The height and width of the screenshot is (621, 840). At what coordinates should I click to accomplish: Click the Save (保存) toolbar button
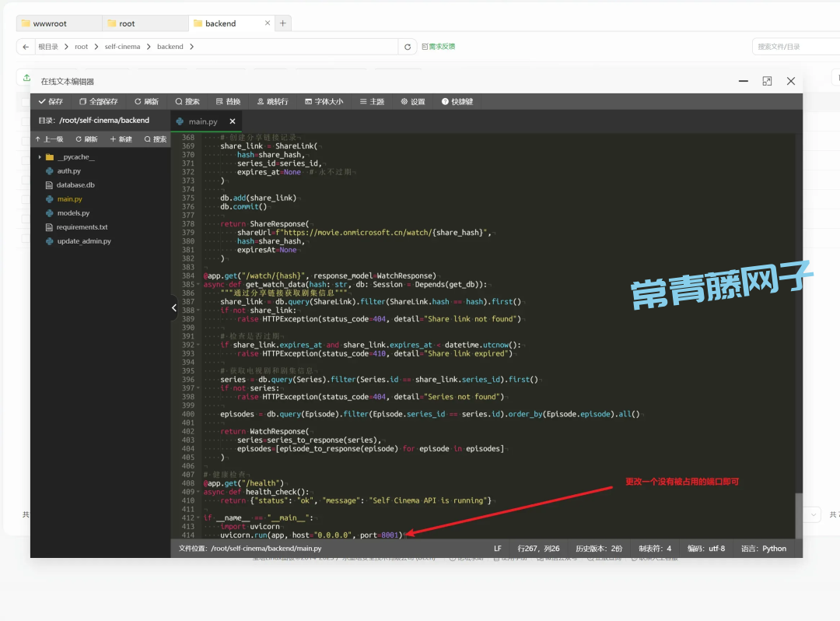(51, 101)
